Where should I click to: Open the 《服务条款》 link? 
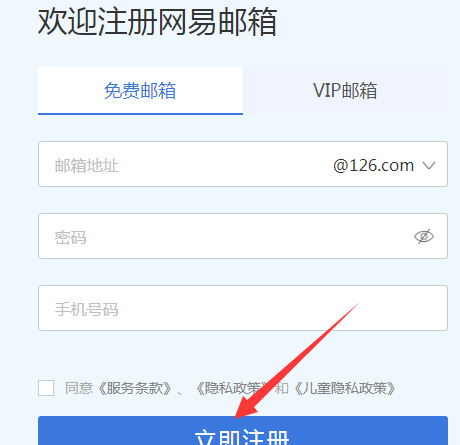pyautogui.click(x=135, y=388)
